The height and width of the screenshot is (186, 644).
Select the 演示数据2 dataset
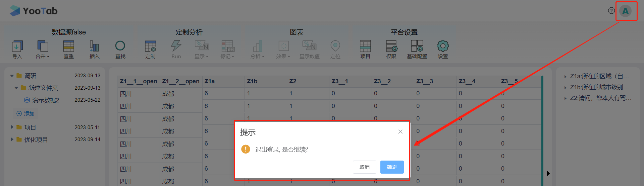(x=46, y=100)
